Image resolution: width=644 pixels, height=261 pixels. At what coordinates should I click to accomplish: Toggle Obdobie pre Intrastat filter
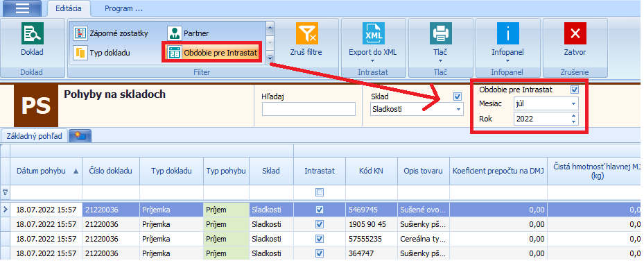(x=213, y=53)
